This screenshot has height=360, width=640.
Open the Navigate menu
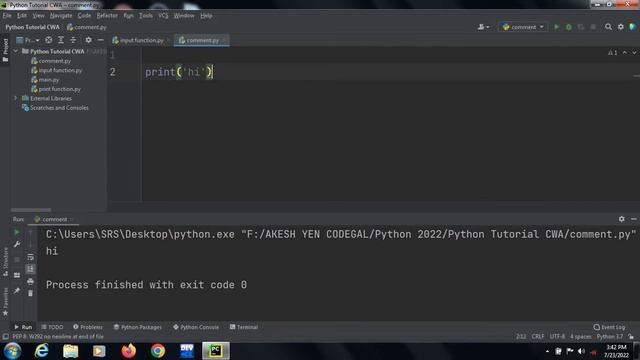(61, 16)
